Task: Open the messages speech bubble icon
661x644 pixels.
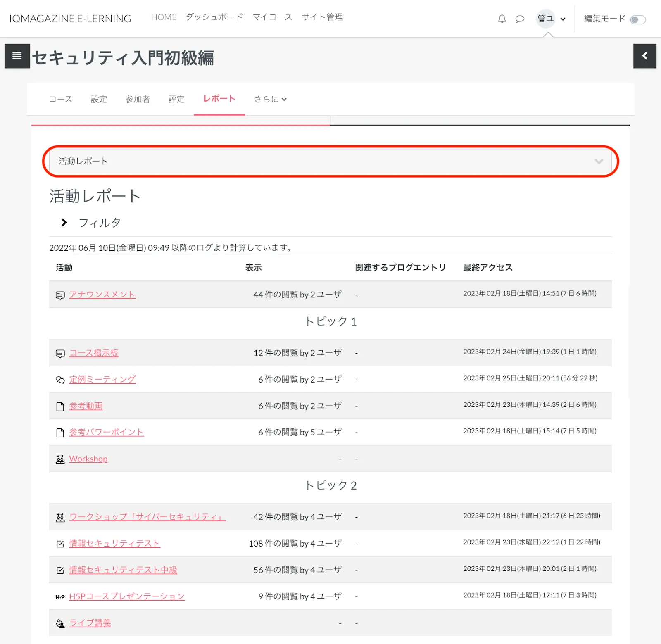Action: tap(520, 19)
